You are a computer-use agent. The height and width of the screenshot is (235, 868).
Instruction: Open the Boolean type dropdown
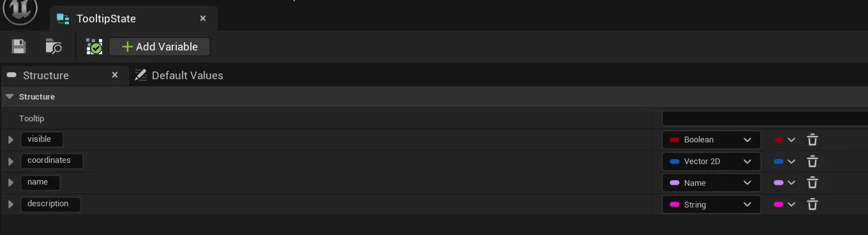711,140
